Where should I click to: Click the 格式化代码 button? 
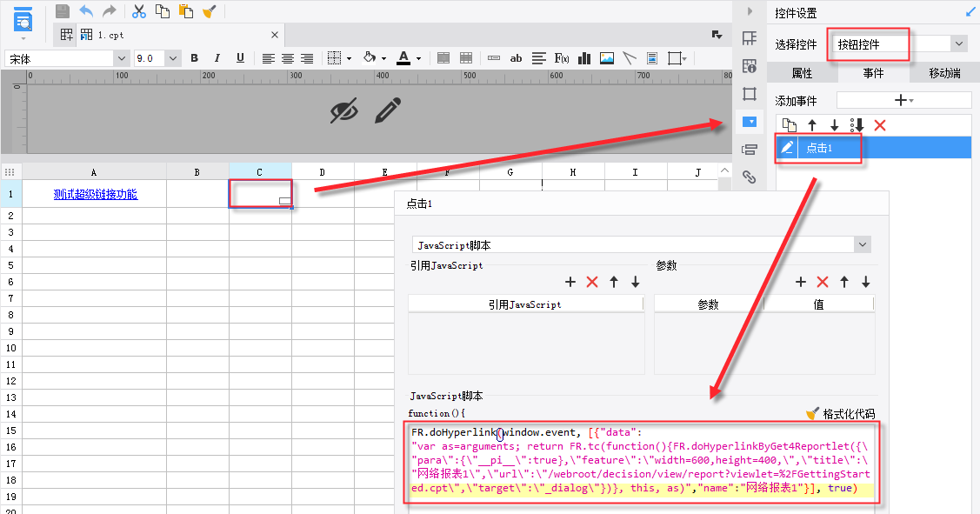coord(841,413)
